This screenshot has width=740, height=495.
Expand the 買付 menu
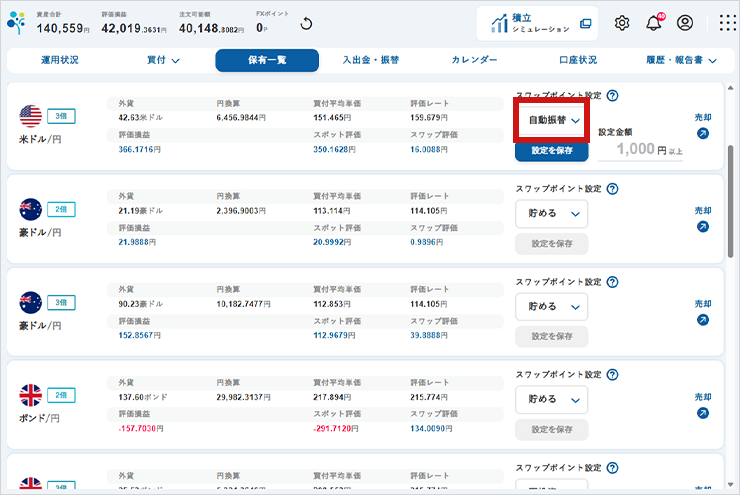click(x=163, y=60)
